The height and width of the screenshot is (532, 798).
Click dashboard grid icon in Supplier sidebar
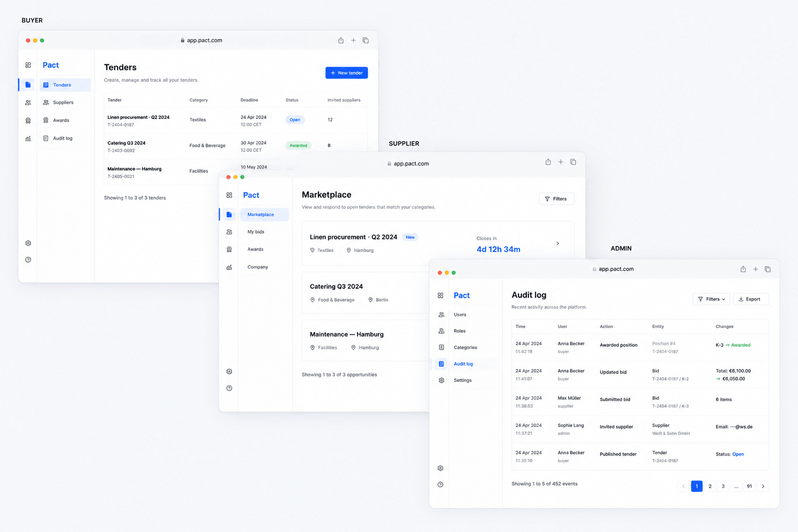pyautogui.click(x=229, y=195)
